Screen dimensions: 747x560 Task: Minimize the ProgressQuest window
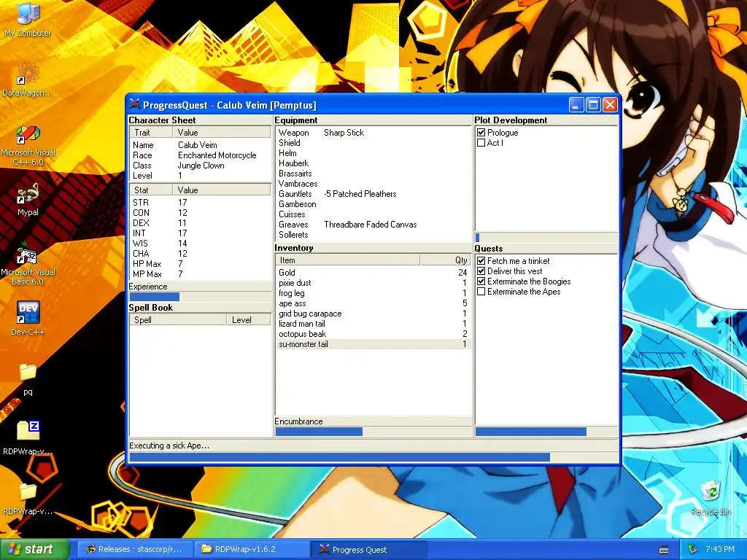click(x=576, y=105)
